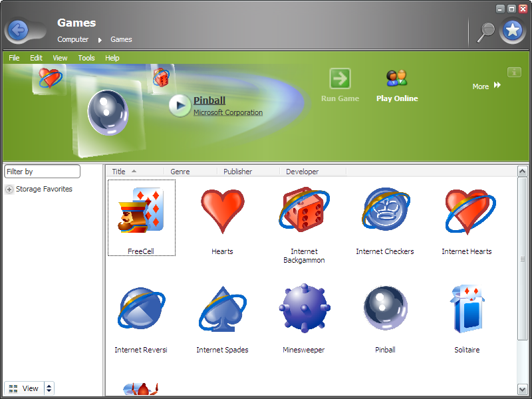The width and height of the screenshot is (532, 399).
Task: Maximize the Games window
Action: point(511,9)
